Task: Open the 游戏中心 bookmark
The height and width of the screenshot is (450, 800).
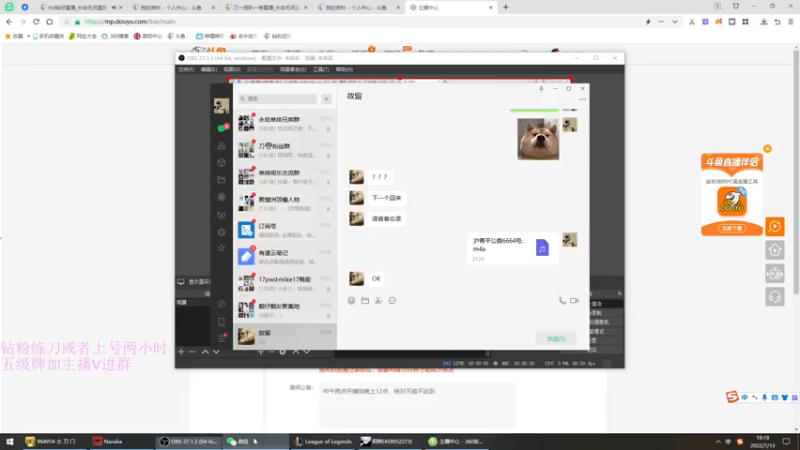Action: pyautogui.click(x=148, y=36)
